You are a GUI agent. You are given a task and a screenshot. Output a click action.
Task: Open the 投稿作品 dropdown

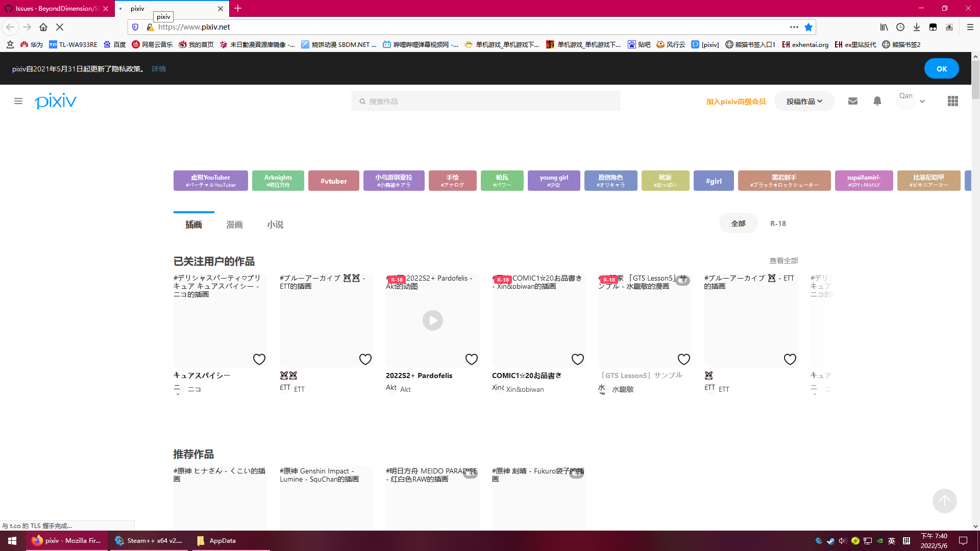point(804,101)
